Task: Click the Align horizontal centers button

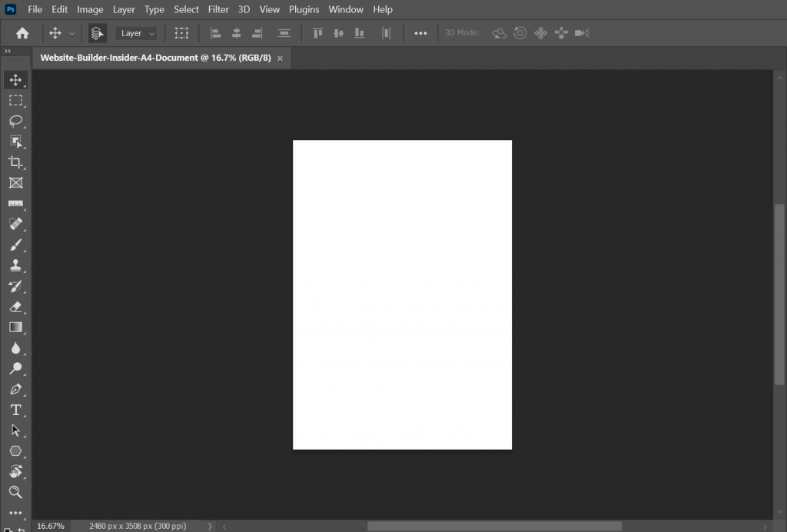Action: [x=236, y=33]
